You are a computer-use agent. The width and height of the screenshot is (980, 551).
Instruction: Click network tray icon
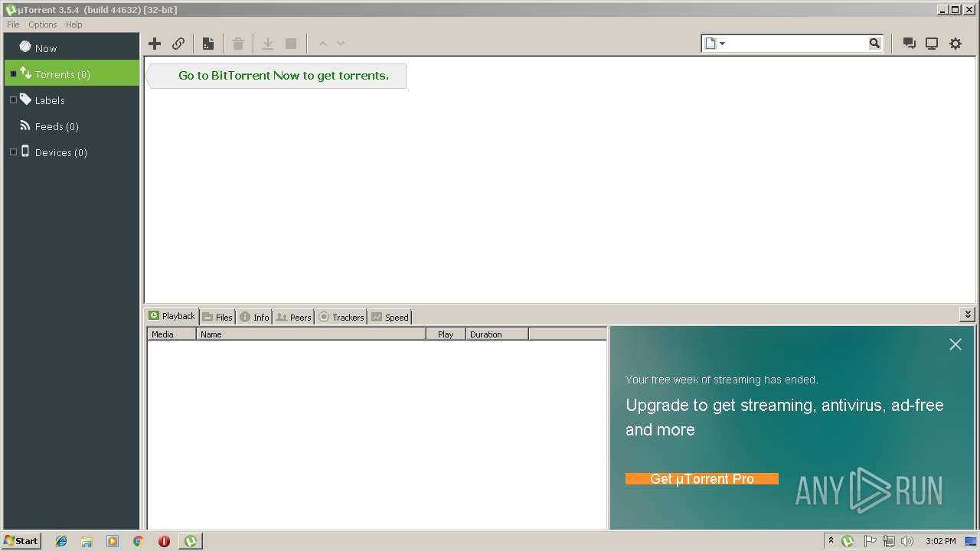(889, 541)
